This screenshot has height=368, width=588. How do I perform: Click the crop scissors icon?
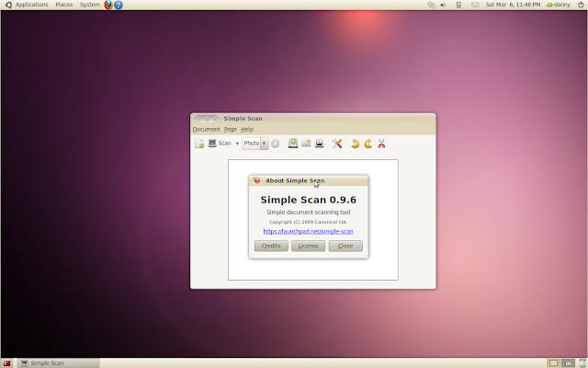[x=381, y=144]
